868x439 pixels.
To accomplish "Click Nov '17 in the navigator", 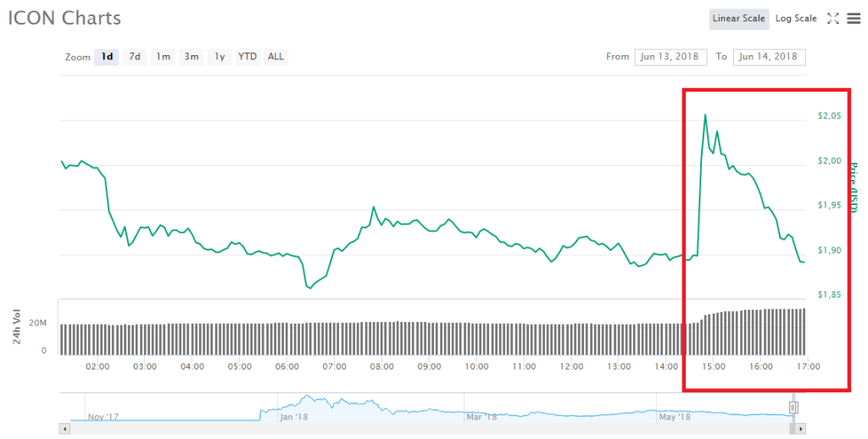I will (x=103, y=417).
